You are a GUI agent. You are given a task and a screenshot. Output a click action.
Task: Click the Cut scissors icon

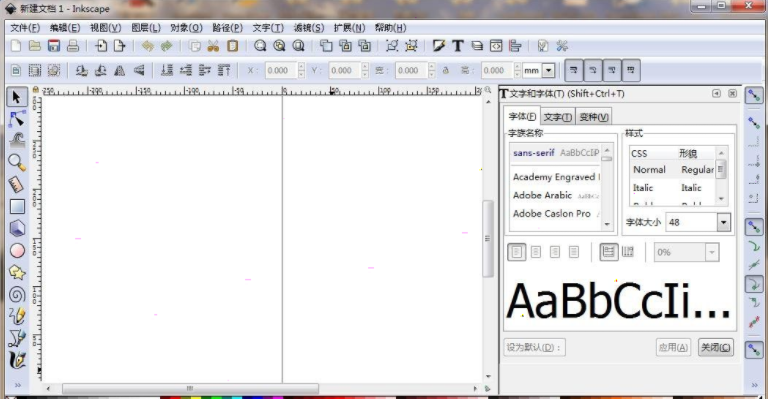pyautogui.click(x=213, y=46)
